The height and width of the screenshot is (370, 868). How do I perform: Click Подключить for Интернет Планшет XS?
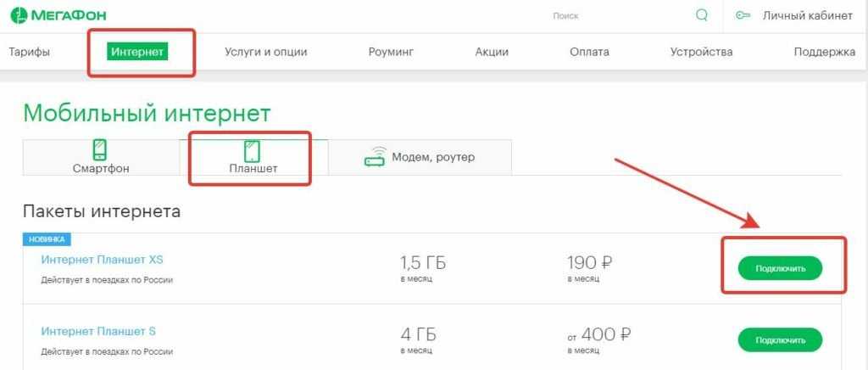point(781,269)
